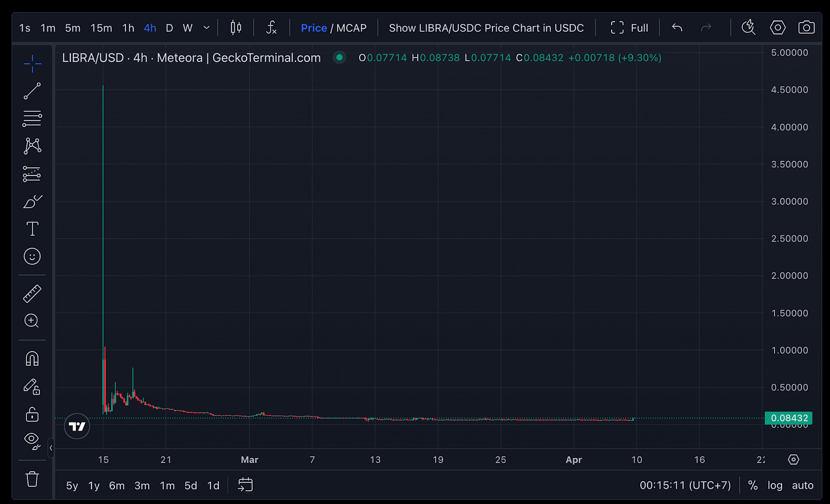Set date range to 1y
Image resolution: width=830 pixels, height=504 pixels.
click(x=94, y=486)
